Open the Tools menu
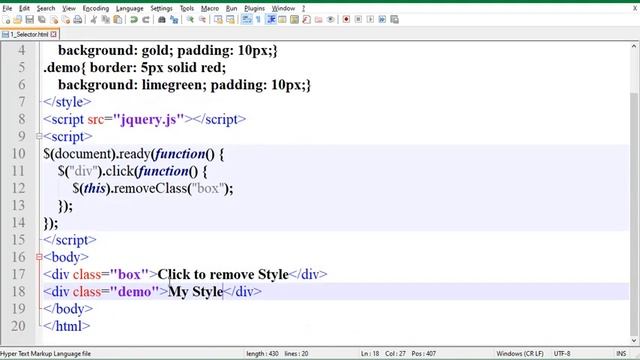The image size is (640, 360). click(187, 8)
